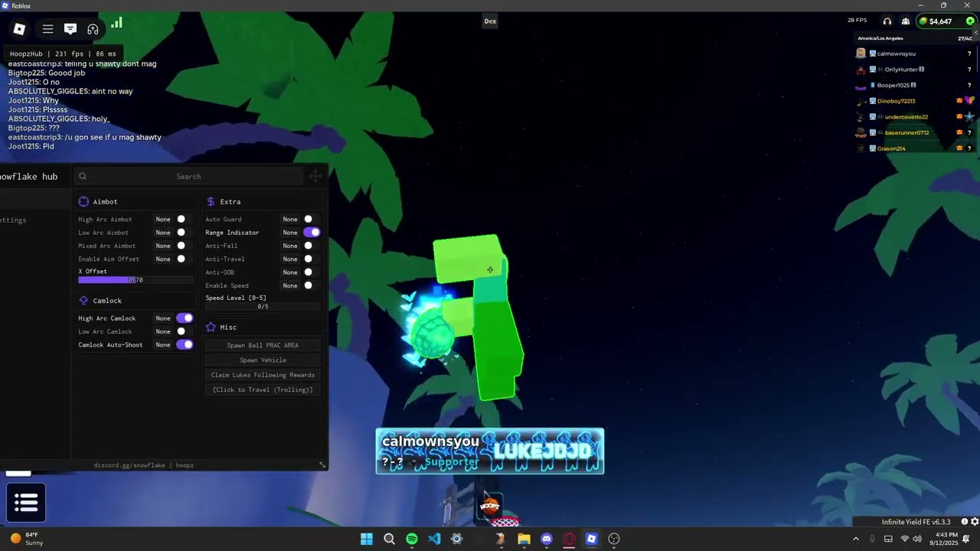Disable the High Arc Camlock toggle
Image resolution: width=980 pixels, height=551 pixels.
[185, 318]
